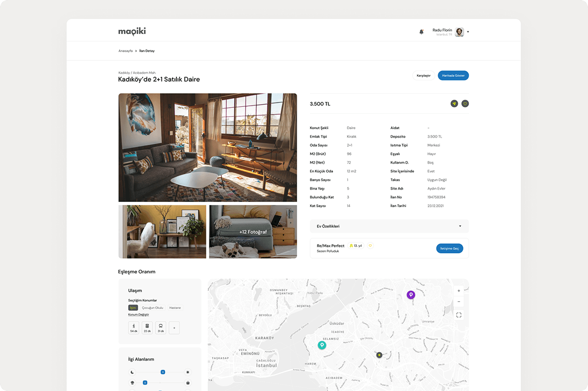This screenshot has width=588, height=391.
Task: Open the +12 Fotoğraf gallery thumbnail
Action: click(253, 231)
